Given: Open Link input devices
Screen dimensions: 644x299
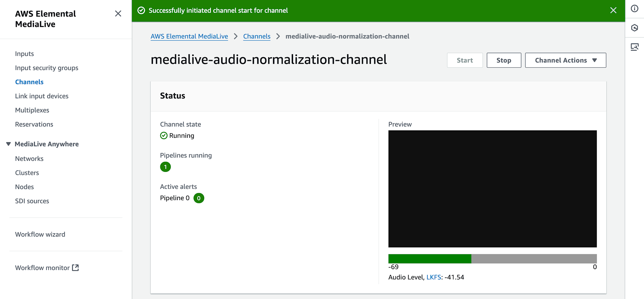Looking at the screenshot, I should pyautogui.click(x=42, y=96).
